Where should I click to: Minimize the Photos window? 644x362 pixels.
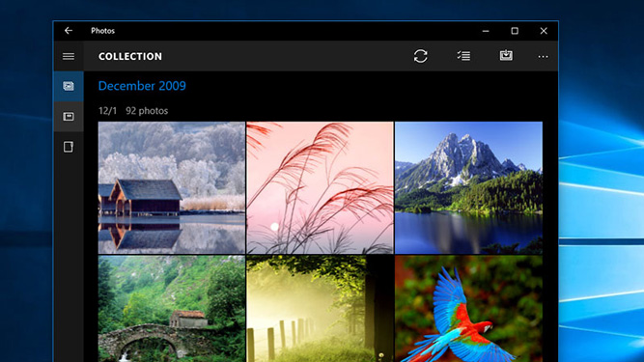coord(486,31)
